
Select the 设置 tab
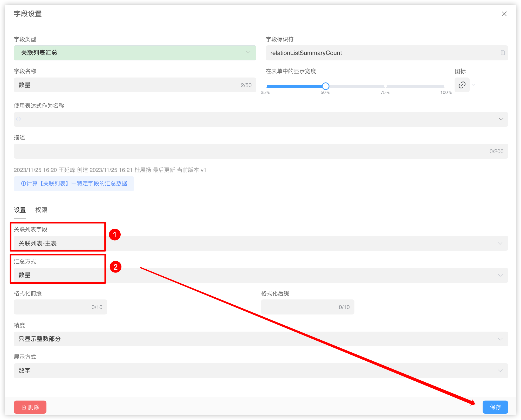point(20,210)
